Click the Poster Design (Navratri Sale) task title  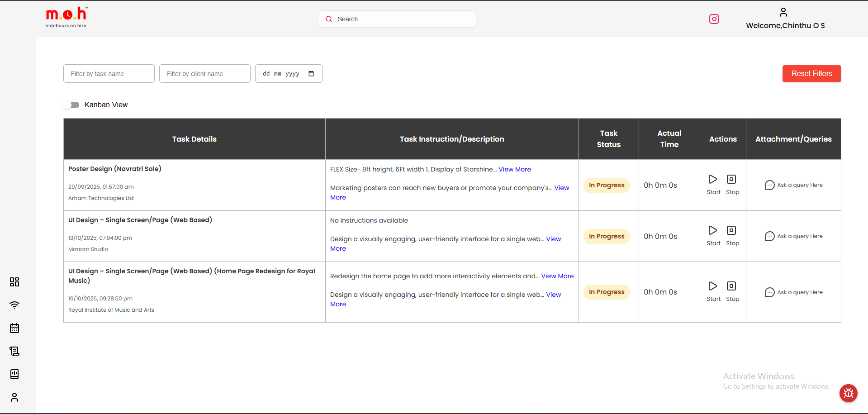(115, 169)
